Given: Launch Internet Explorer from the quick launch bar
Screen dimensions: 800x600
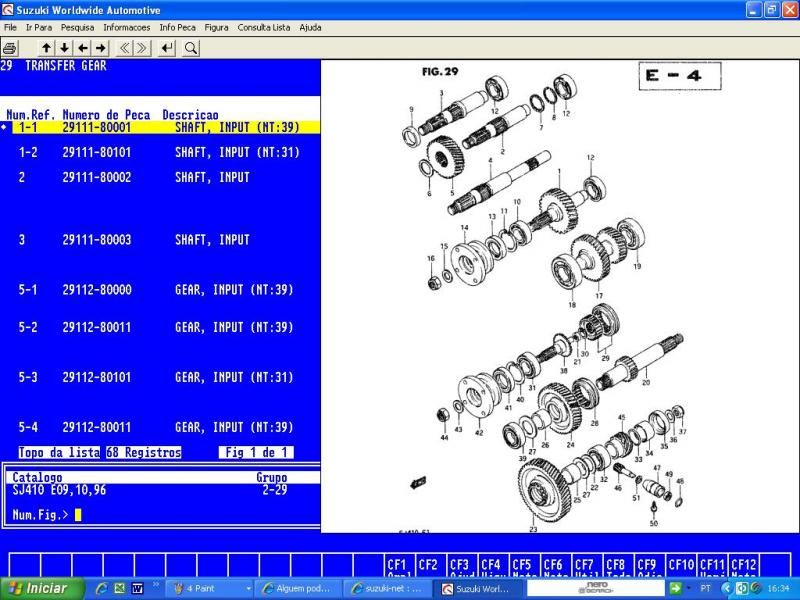Looking at the screenshot, I should tap(101, 588).
